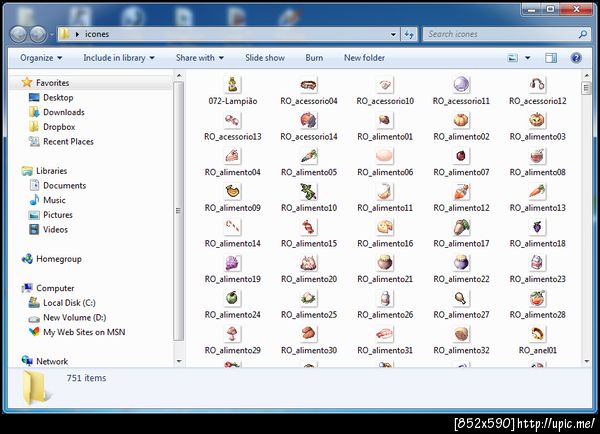The image size is (600, 434).
Task: Select the RO_alimento14 candy cane icon
Action: [232, 227]
